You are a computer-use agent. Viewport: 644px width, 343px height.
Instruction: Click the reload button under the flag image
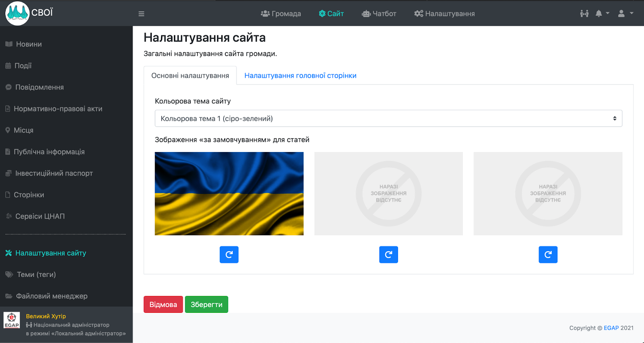click(229, 255)
